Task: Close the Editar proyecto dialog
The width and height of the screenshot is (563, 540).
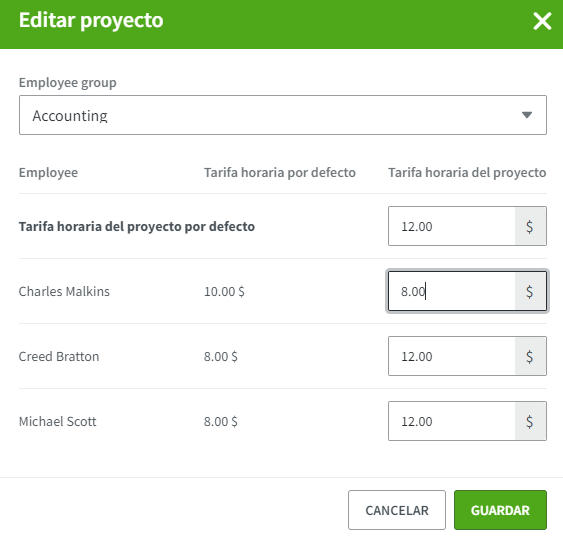Action: (542, 21)
